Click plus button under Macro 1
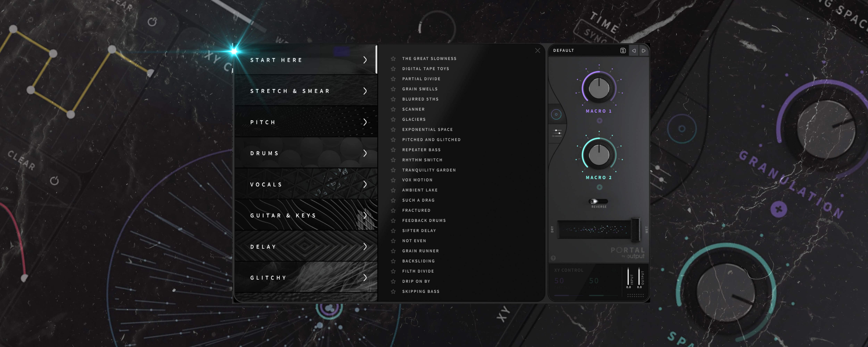The image size is (868, 347). [x=599, y=121]
